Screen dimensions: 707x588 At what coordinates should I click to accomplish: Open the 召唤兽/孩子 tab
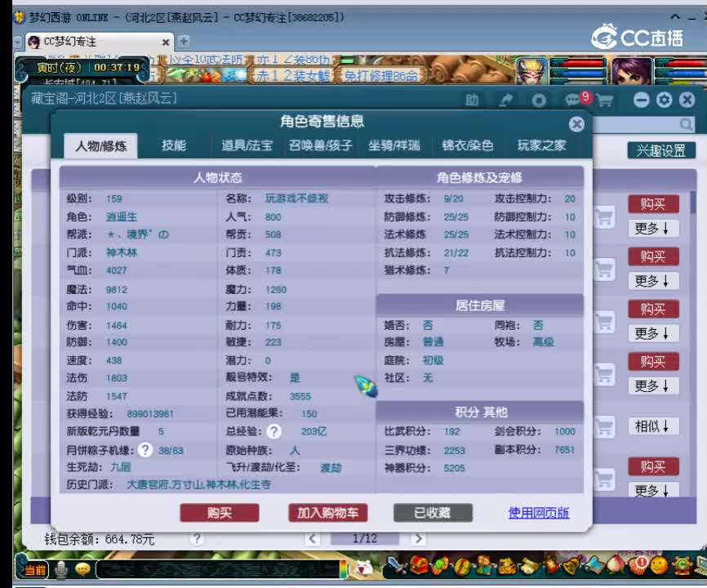pos(320,145)
